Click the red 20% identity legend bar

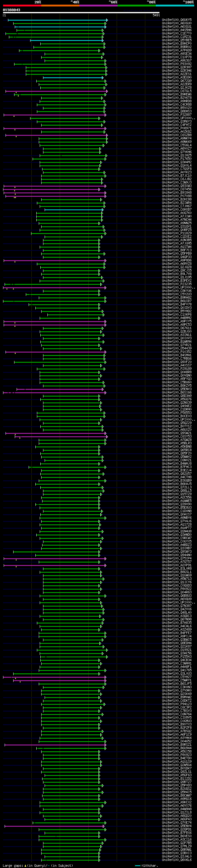[x=22, y=6]
